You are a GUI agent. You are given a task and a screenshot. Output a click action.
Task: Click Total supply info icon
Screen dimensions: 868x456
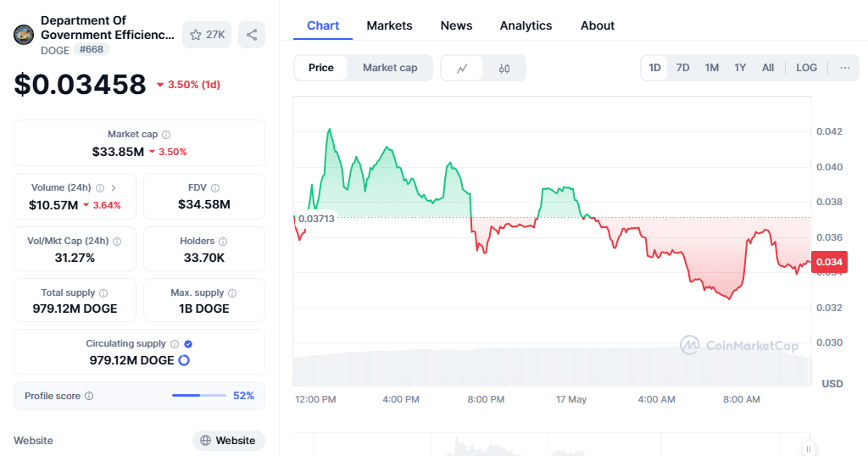pos(103,292)
